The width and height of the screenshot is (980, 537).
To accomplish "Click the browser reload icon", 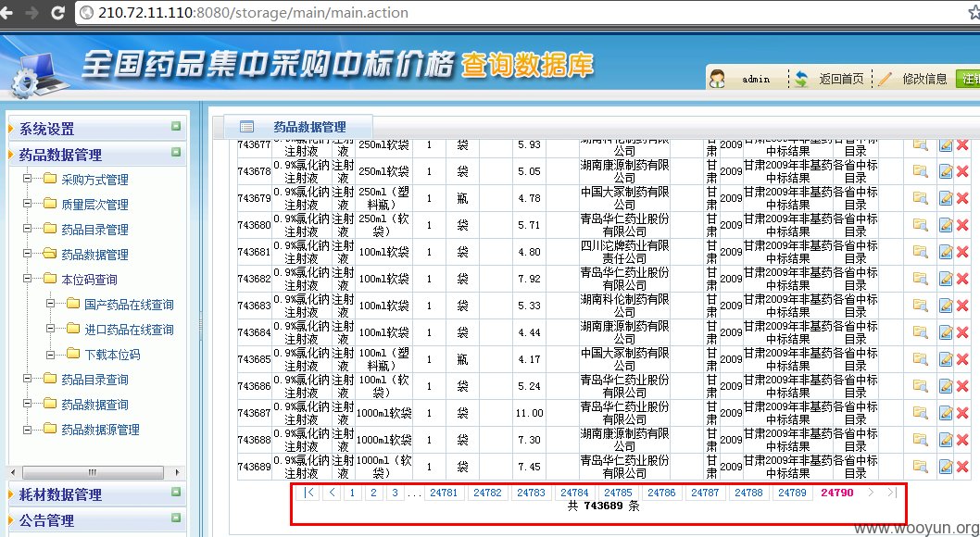I will (x=58, y=12).
